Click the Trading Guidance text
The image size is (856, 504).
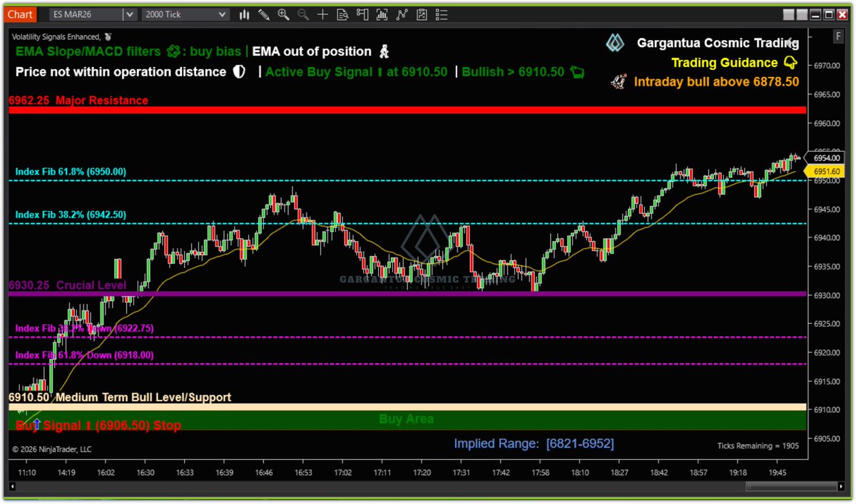point(724,63)
